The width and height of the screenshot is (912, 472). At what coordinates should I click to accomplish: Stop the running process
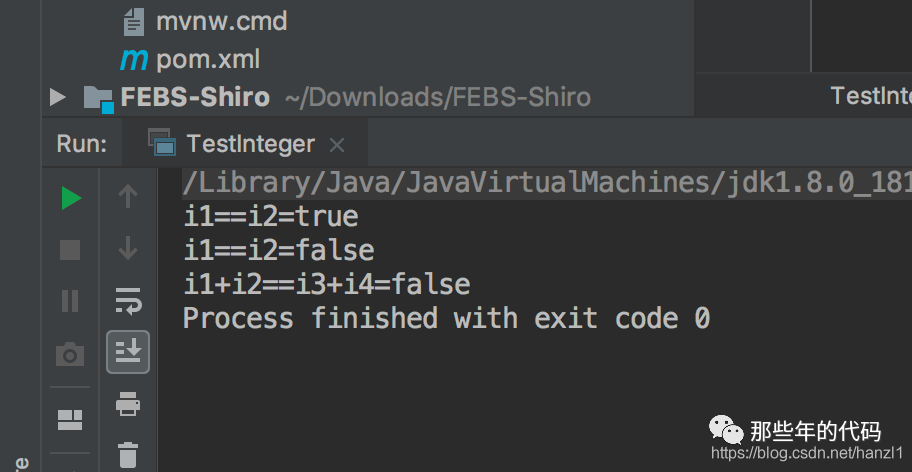point(70,251)
